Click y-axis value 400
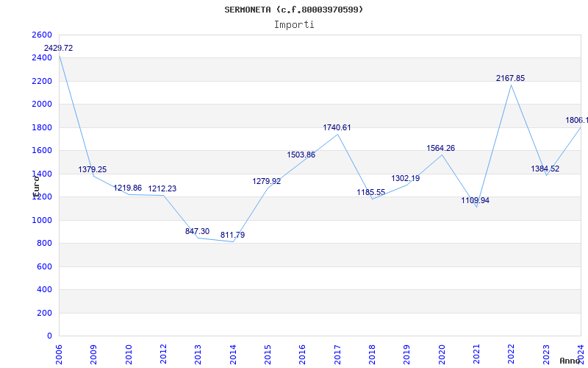The image size is (588, 368). coord(44,289)
